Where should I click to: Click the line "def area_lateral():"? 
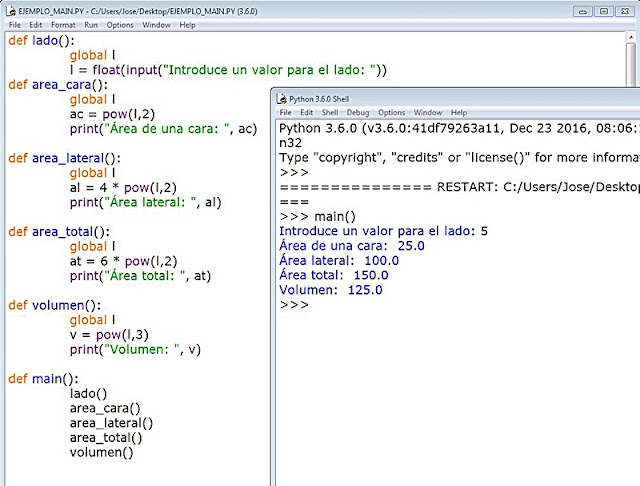[x=64, y=158]
